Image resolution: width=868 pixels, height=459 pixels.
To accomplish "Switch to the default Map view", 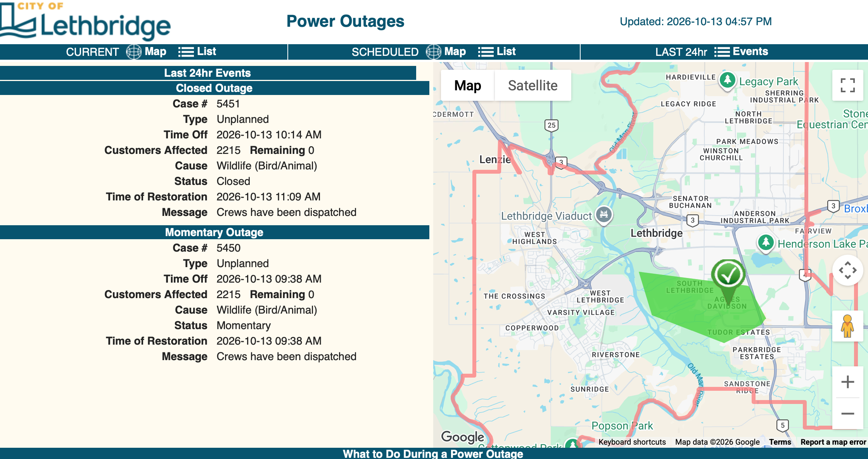I will 468,85.
